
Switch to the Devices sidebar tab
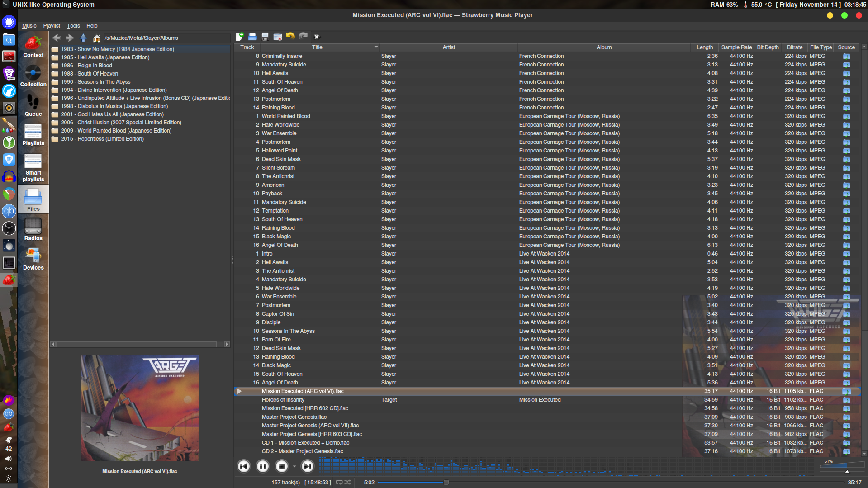pyautogui.click(x=33, y=260)
